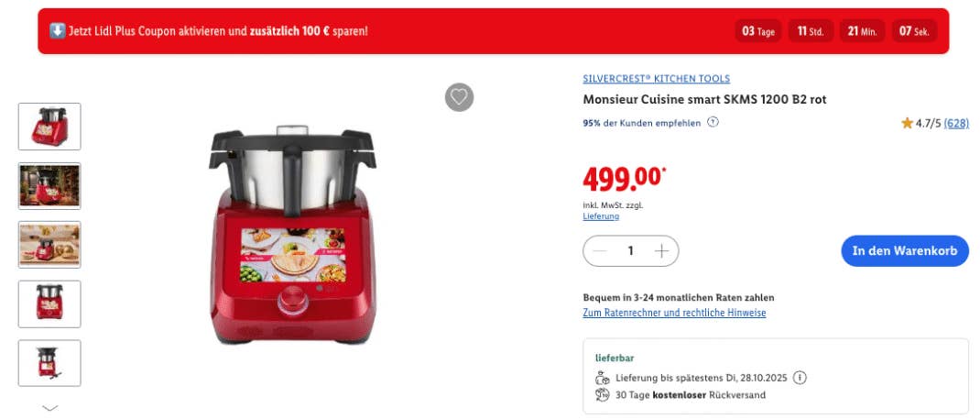The width and height of the screenshot is (980, 419).
Task: Open recommendation info question mark icon
Action: point(713,123)
